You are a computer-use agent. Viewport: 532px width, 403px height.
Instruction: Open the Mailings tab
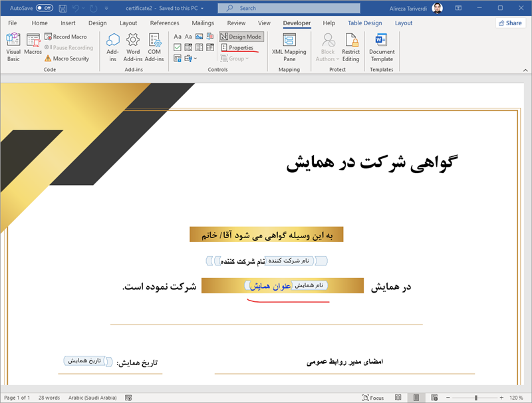point(203,23)
